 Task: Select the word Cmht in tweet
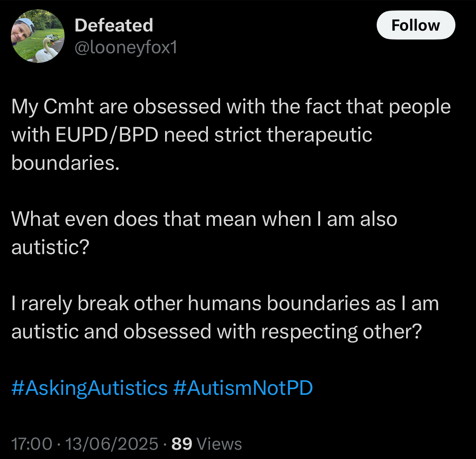[x=69, y=106]
